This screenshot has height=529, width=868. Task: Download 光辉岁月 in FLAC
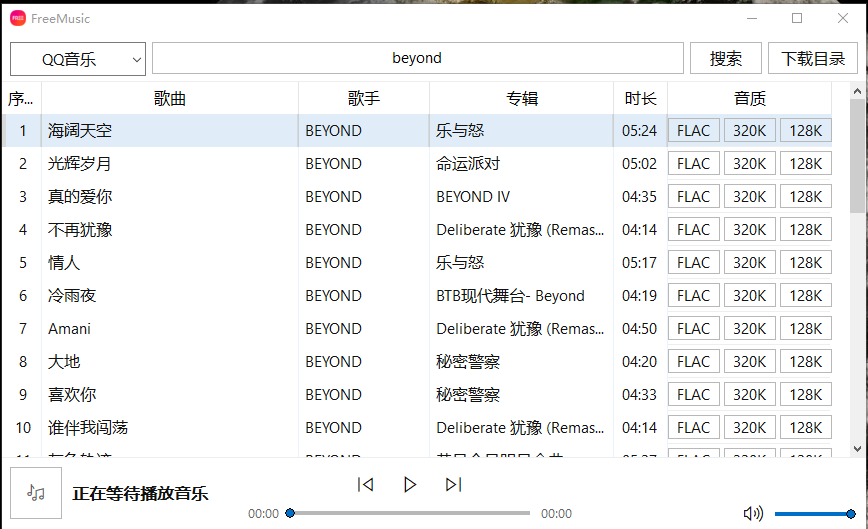[694, 164]
